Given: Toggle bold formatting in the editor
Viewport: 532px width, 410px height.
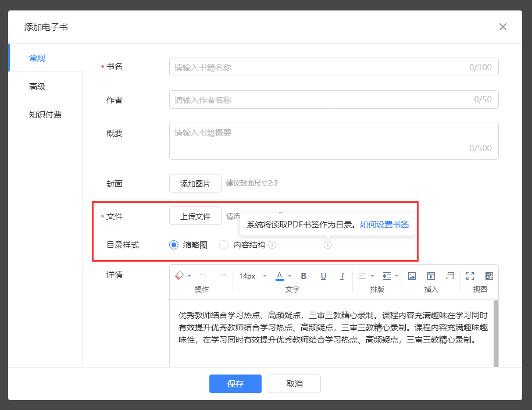Looking at the screenshot, I should tap(304, 276).
